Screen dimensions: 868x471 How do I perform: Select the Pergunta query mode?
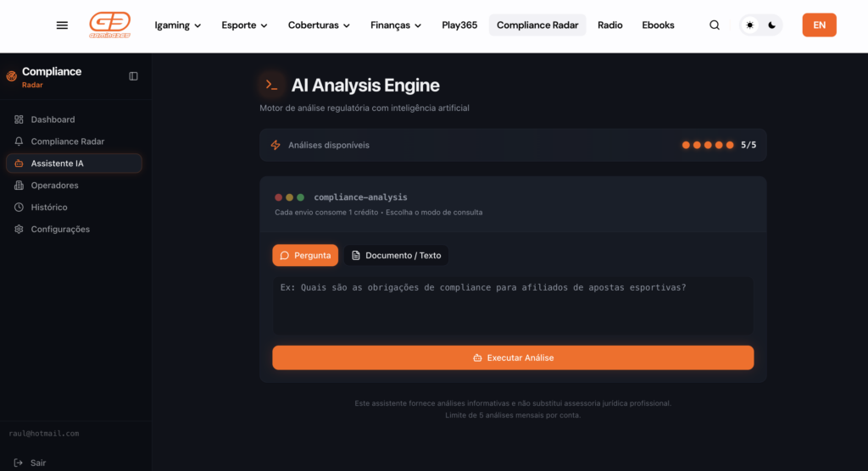coord(305,255)
